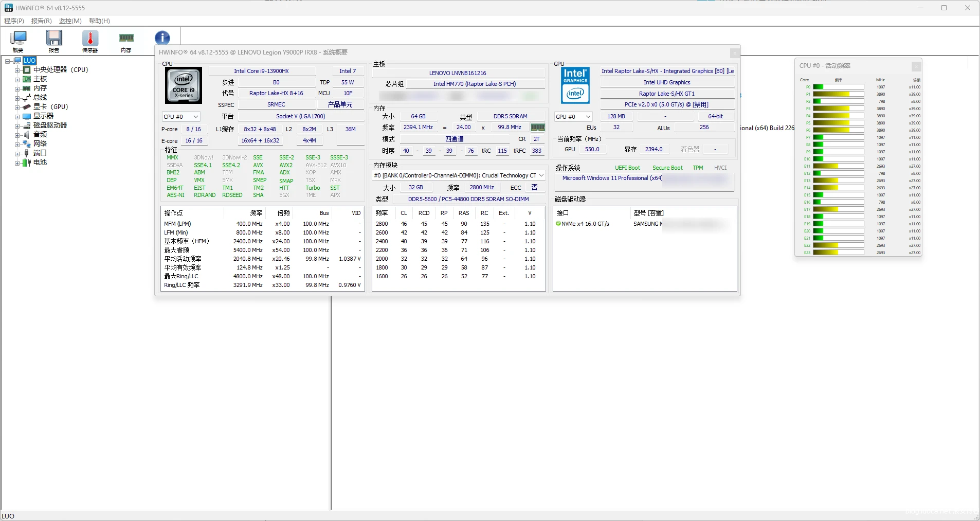
Task: Expand the 总线 node
Action: (17, 98)
